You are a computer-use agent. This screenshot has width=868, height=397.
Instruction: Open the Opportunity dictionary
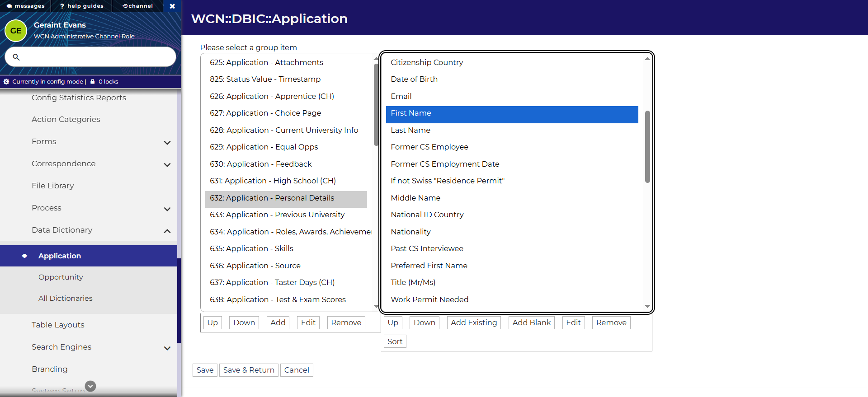tap(61, 277)
